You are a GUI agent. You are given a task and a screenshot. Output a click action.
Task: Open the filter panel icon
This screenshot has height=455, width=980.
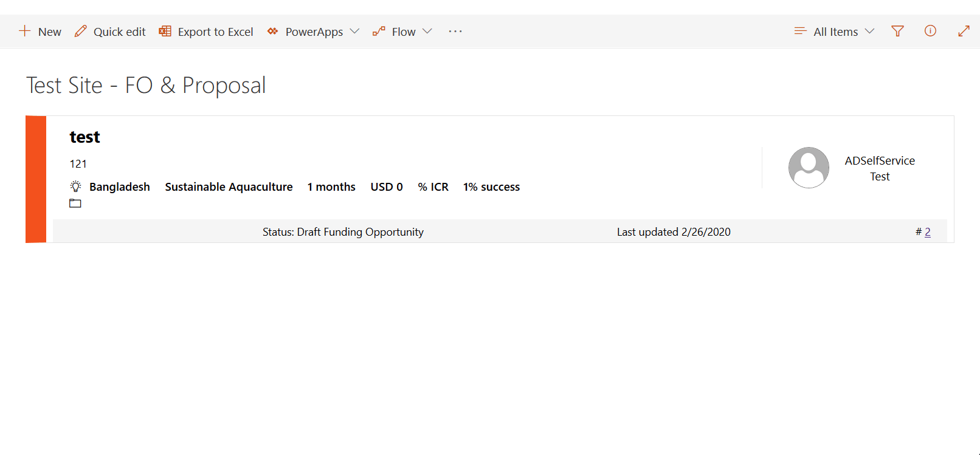click(x=897, y=31)
